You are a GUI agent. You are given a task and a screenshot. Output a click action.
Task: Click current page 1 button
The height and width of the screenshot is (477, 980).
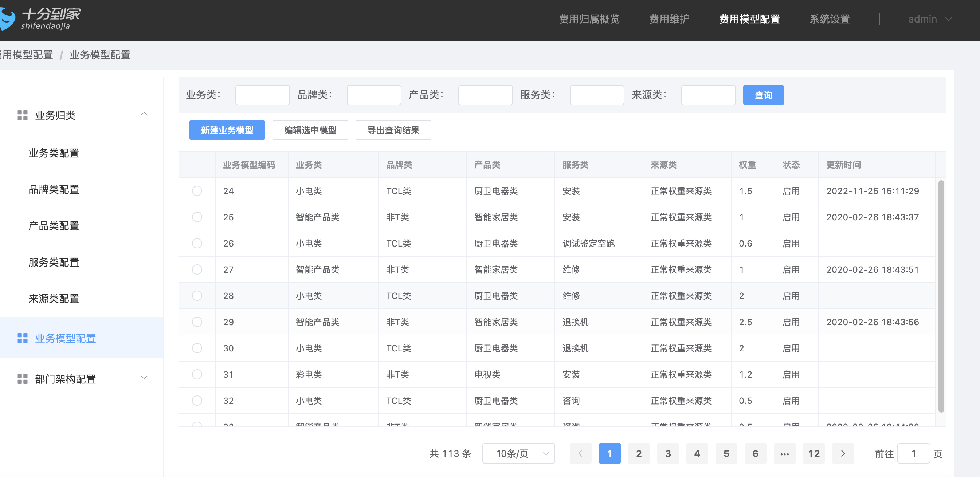(609, 453)
